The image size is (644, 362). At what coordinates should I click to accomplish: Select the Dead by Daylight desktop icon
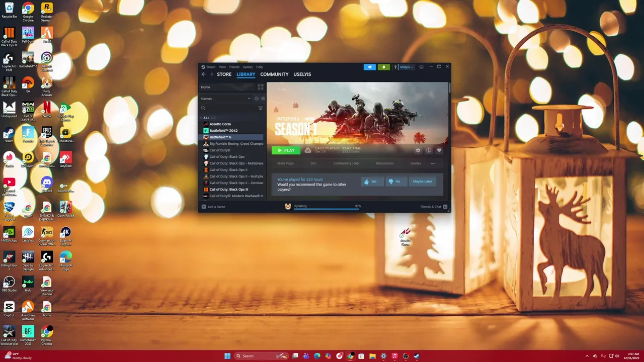click(x=28, y=261)
